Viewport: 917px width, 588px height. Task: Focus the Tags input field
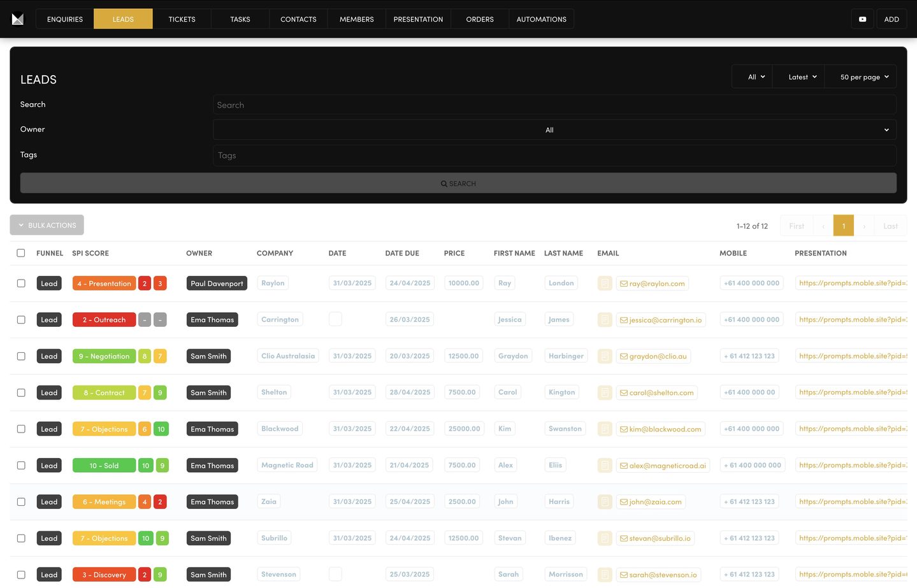pos(554,155)
